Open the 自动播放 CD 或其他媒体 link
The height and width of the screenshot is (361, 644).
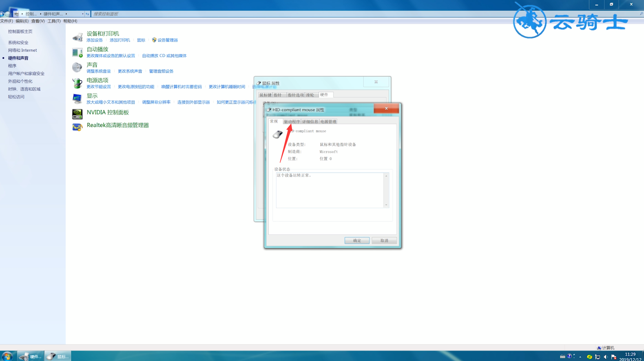164,56
